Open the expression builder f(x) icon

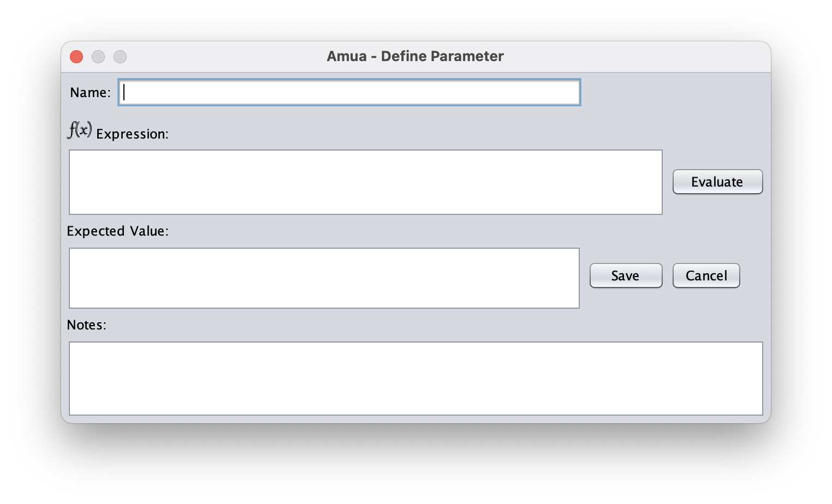pyautogui.click(x=80, y=130)
